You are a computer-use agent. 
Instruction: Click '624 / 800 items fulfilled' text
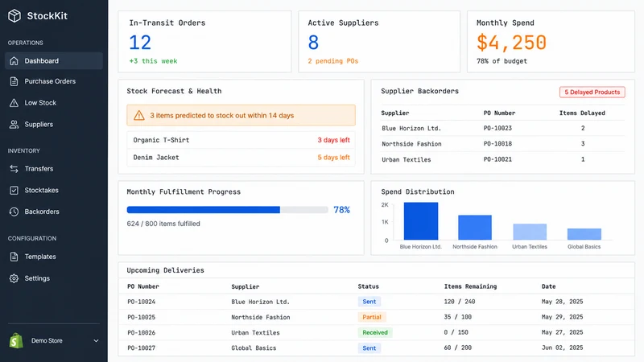[x=163, y=224]
